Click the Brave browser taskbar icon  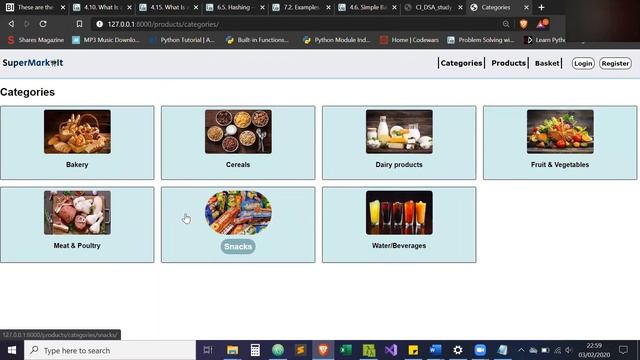[323, 350]
